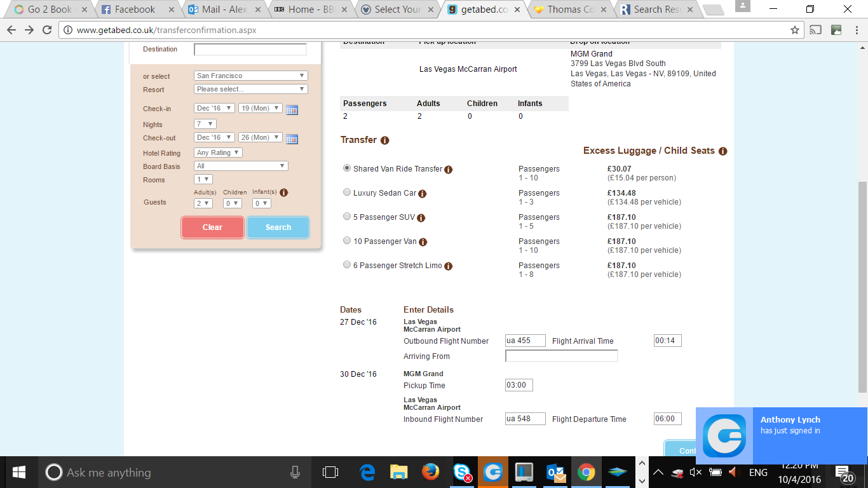Open Skype from the taskbar

[462, 472]
